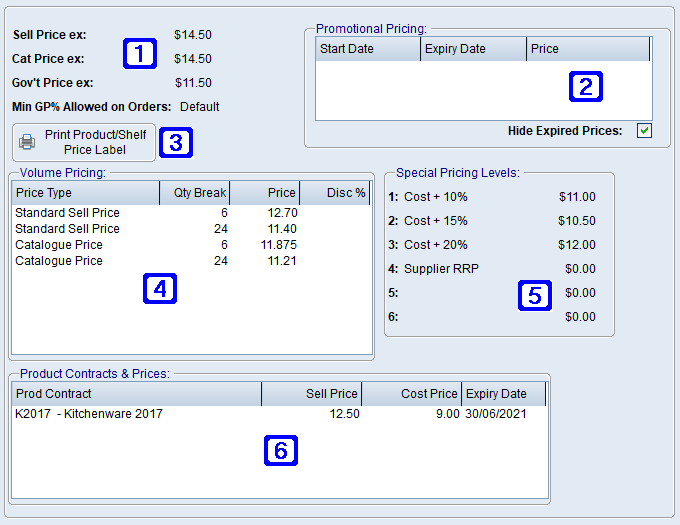Click the Cost Price column header
This screenshot has width=680, height=525.
(x=412, y=394)
